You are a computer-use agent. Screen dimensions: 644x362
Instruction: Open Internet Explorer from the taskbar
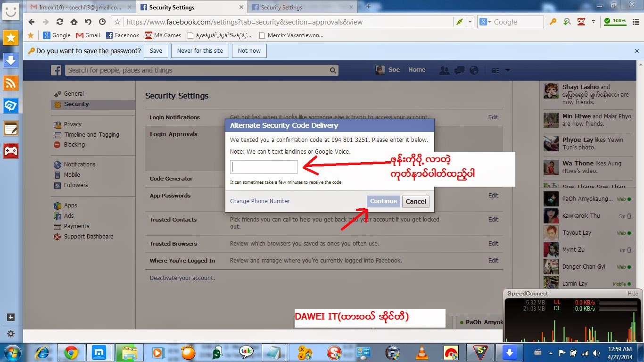43,352
